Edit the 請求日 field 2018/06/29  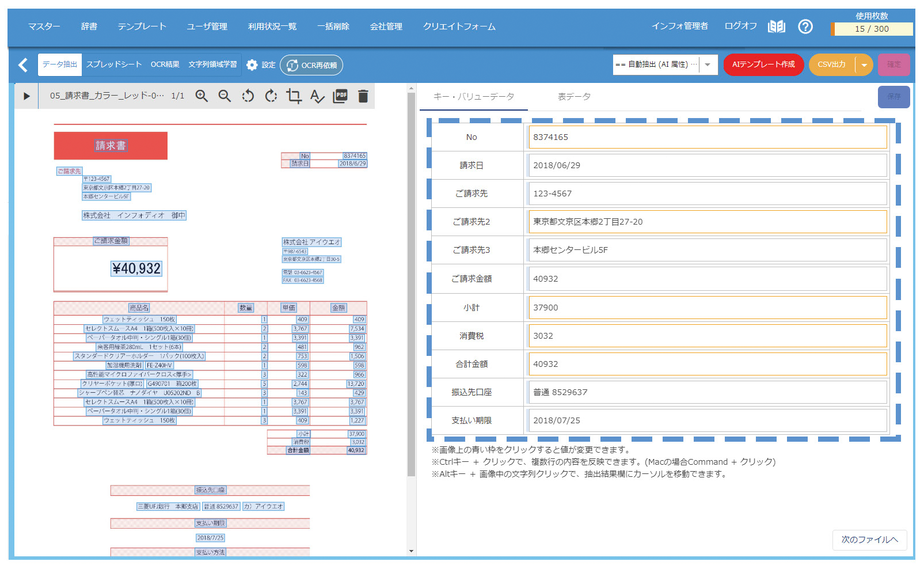[x=708, y=165]
